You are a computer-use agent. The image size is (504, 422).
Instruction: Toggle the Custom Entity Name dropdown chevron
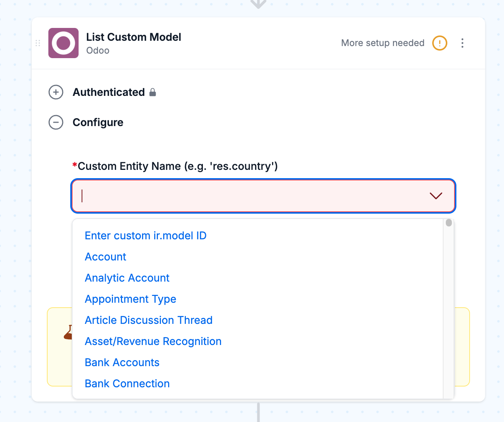click(x=436, y=196)
